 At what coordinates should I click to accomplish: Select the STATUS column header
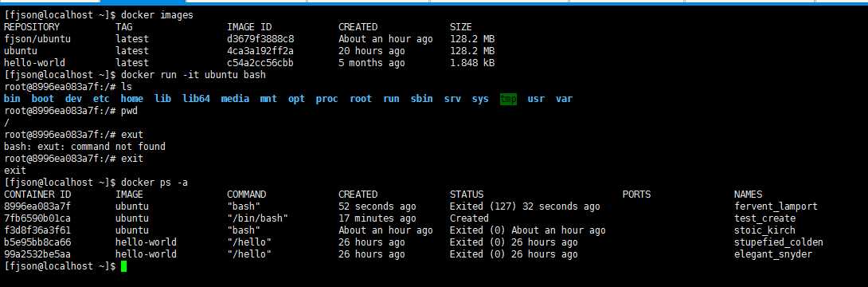click(x=467, y=195)
